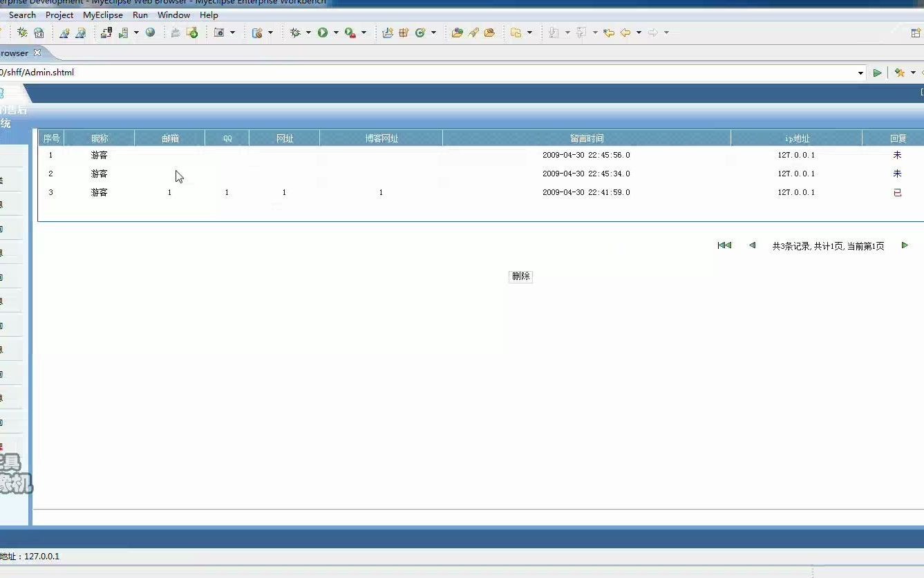The height and width of the screenshot is (578, 924).
Task: Click the 留言时间 column header
Action: coord(587,138)
